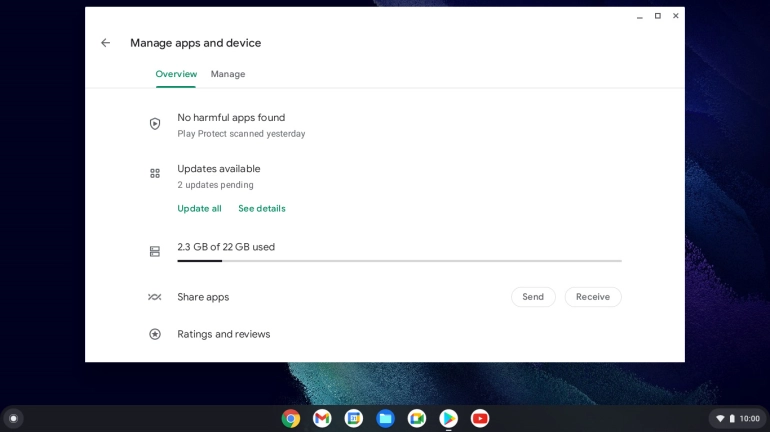
Task: Click the Updates available grid icon
Action: pyautogui.click(x=155, y=173)
